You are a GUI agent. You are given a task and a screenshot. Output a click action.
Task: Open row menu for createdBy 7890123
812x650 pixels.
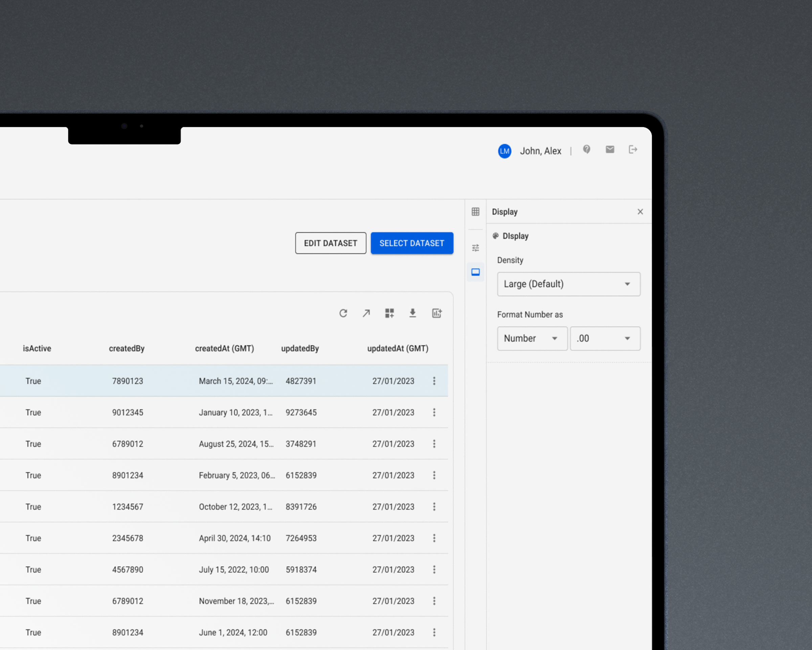(434, 381)
